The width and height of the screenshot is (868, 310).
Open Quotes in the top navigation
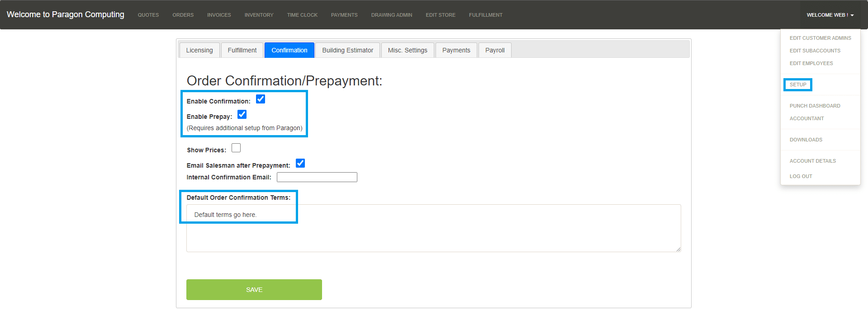point(148,15)
